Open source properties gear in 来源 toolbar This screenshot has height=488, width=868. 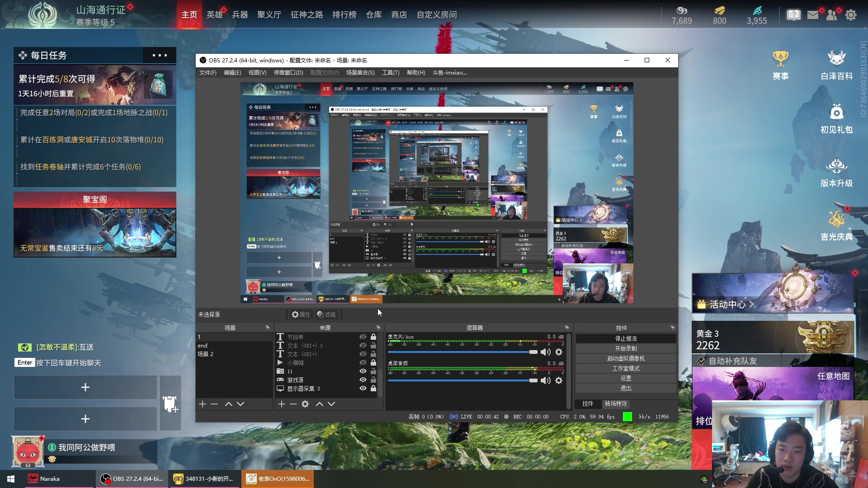click(x=305, y=404)
